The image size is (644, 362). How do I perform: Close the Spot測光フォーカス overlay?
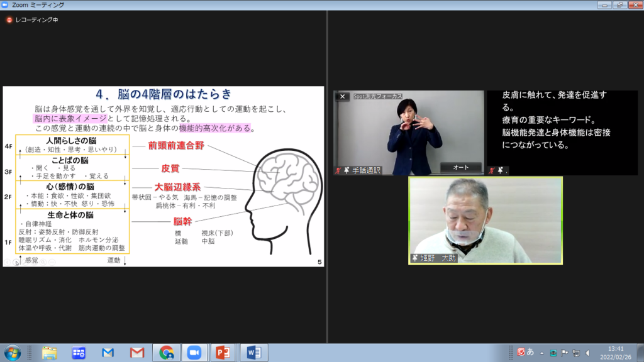[x=342, y=97]
